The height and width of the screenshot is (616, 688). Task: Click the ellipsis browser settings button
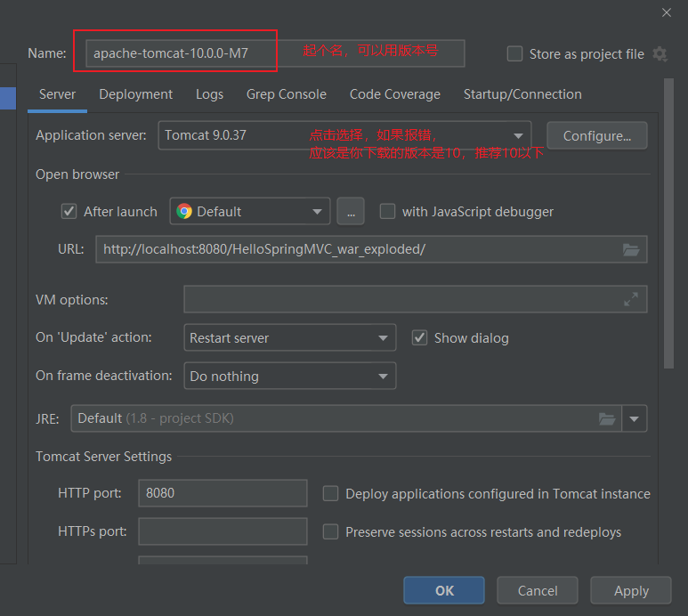pos(351,212)
